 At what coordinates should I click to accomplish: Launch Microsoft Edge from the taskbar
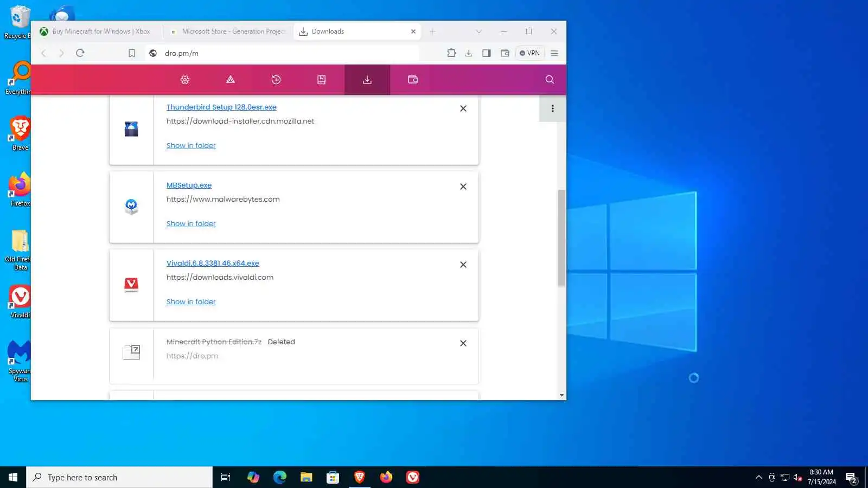point(279,477)
